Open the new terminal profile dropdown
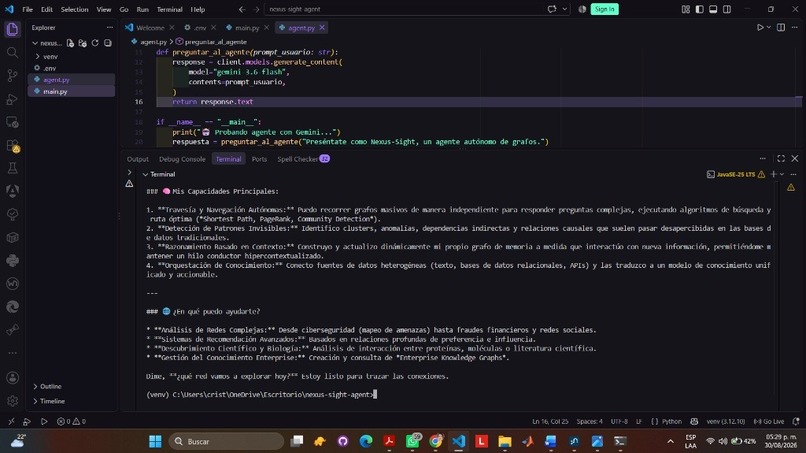The image size is (806, 453). [x=782, y=174]
